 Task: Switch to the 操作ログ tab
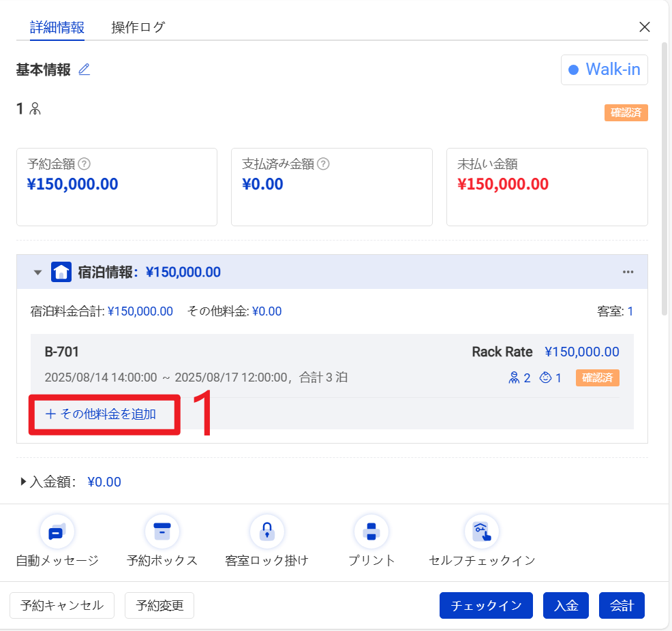[138, 27]
